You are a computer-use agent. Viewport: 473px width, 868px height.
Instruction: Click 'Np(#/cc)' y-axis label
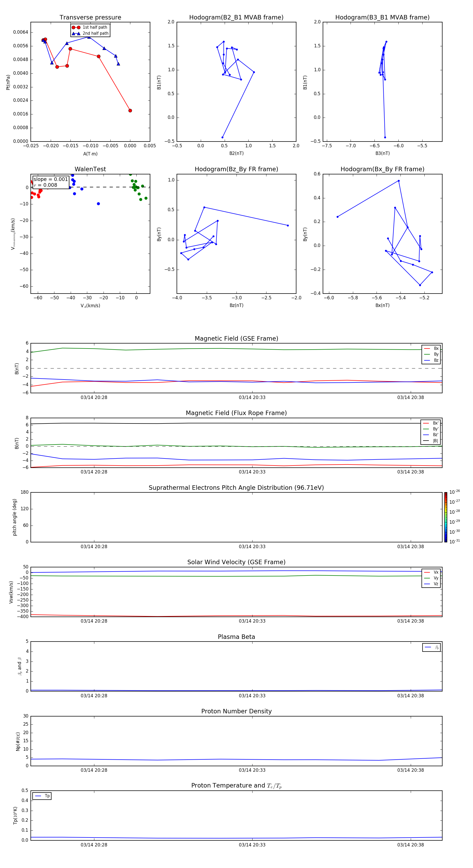(x=18, y=741)
